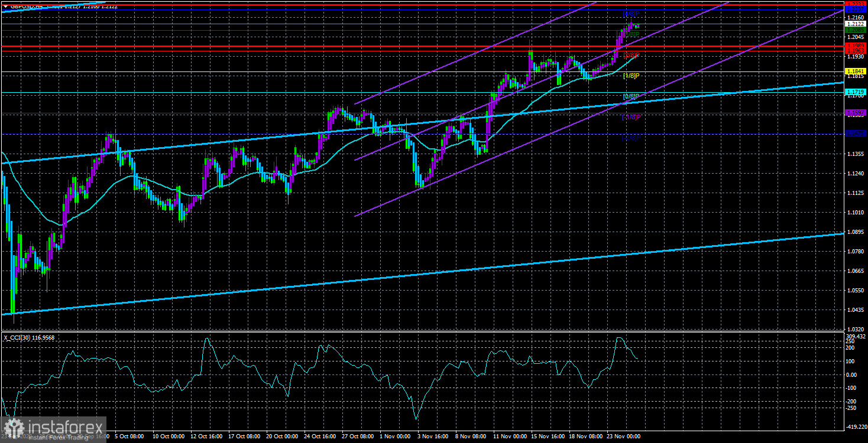Screen dimensions: 868x443
Task: Click the 1.1010 value on the price axis
Action: tap(854, 213)
